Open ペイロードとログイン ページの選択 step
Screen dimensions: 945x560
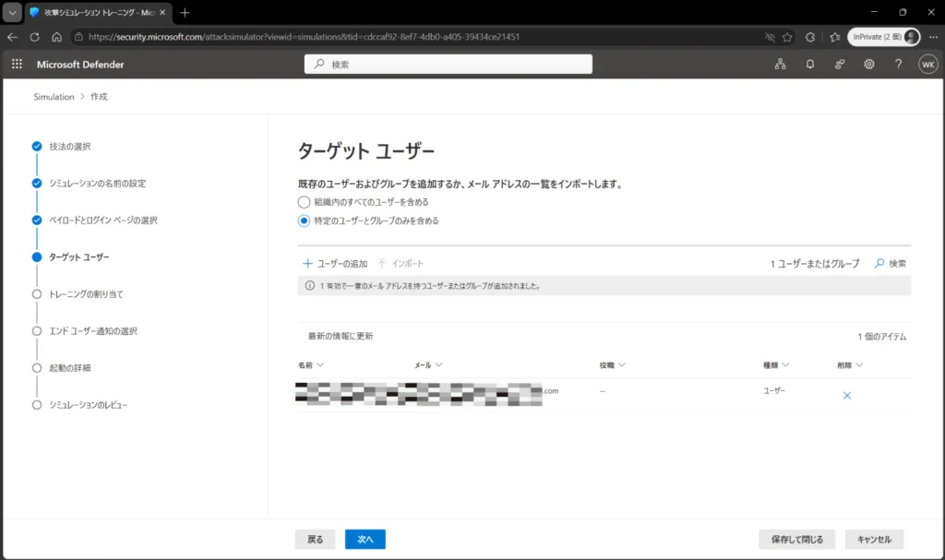tap(103, 220)
